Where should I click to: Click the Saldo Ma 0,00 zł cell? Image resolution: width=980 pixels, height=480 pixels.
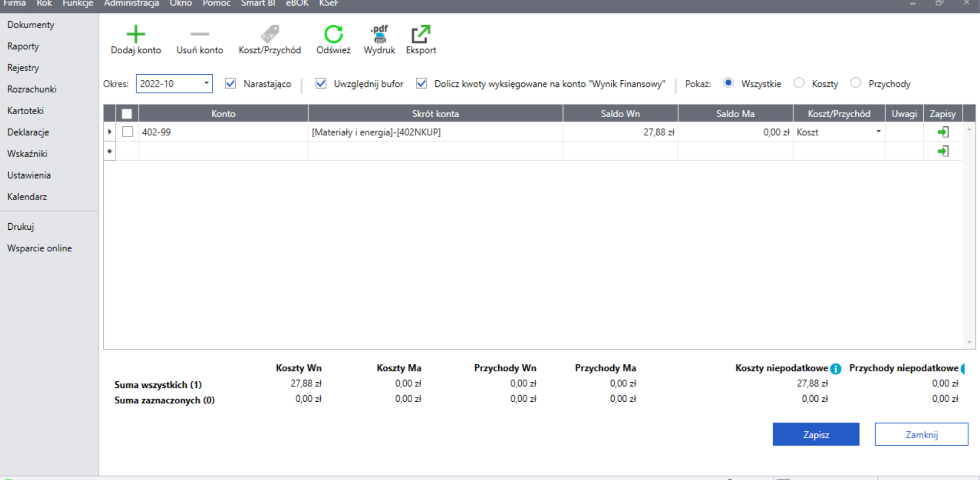point(736,132)
